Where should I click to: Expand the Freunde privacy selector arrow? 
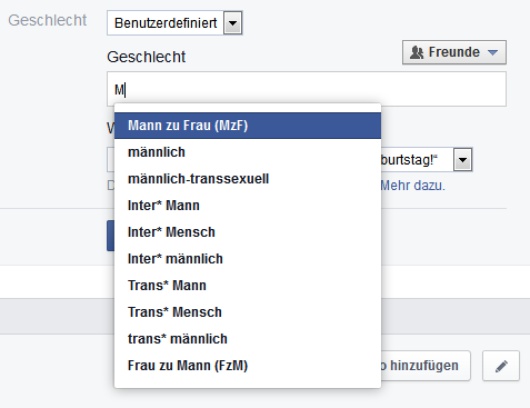pyautogui.click(x=493, y=52)
